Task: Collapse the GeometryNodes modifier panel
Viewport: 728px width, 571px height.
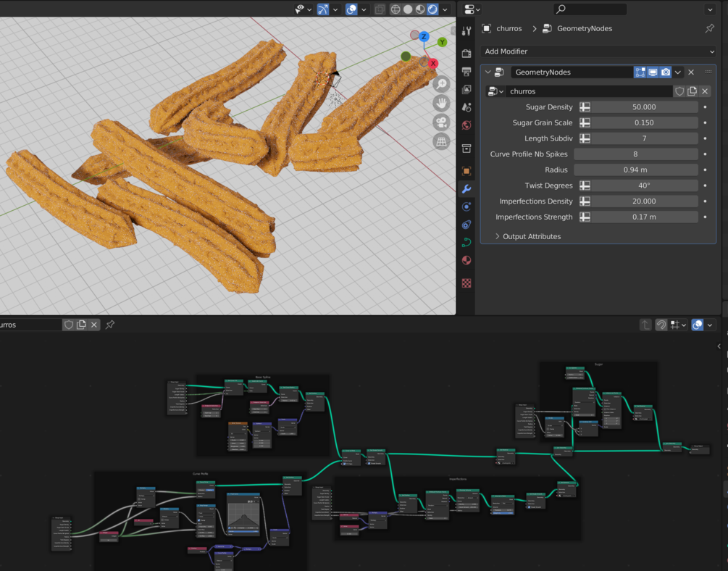Action: pyautogui.click(x=488, y=72)
